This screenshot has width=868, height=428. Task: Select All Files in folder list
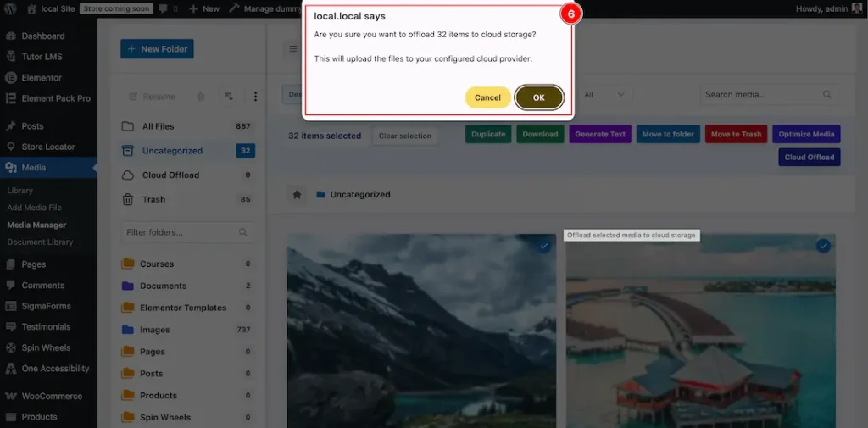point(188,126)
